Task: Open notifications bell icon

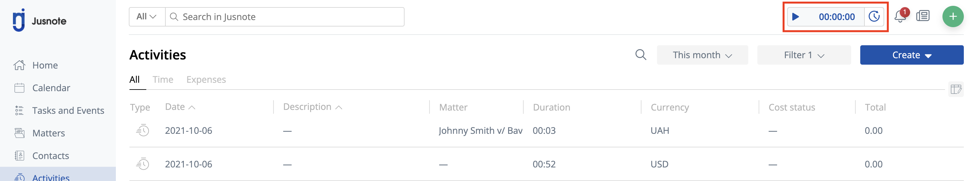Action: click(900, 16)
